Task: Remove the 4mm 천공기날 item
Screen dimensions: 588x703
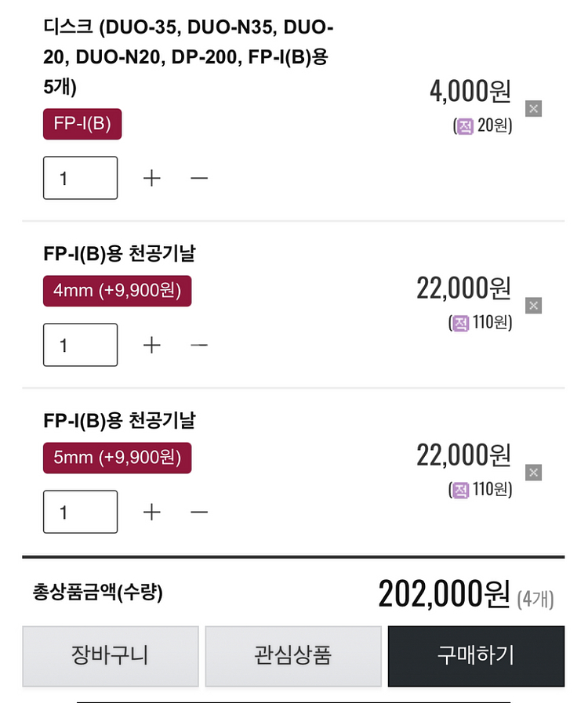Action: pos(533,306)
